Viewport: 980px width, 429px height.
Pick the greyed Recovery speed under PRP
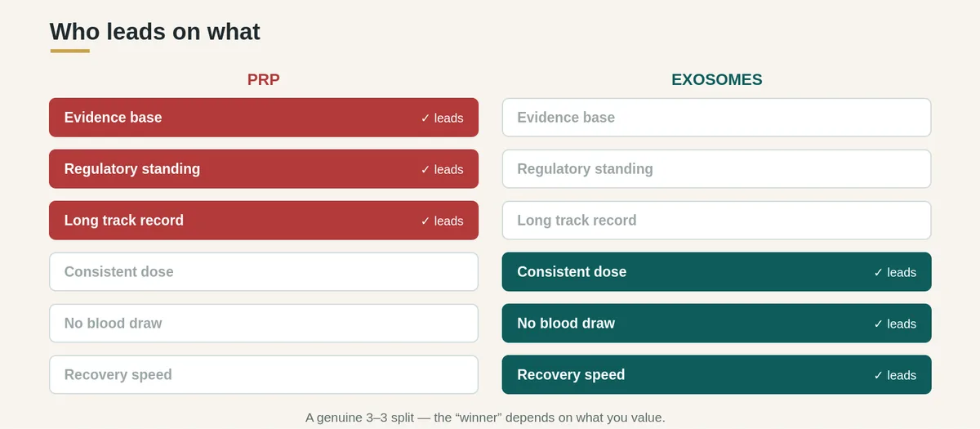(264, 375)
